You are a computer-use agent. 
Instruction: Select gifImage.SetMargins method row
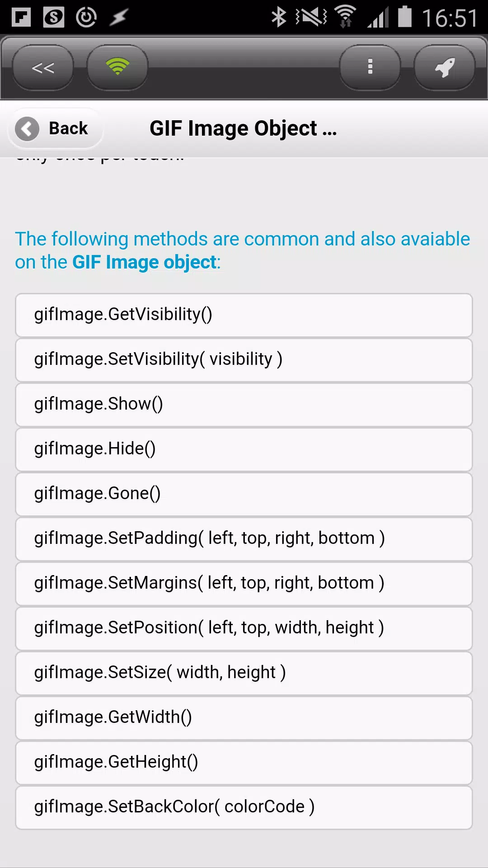click(x=244, y=584)
